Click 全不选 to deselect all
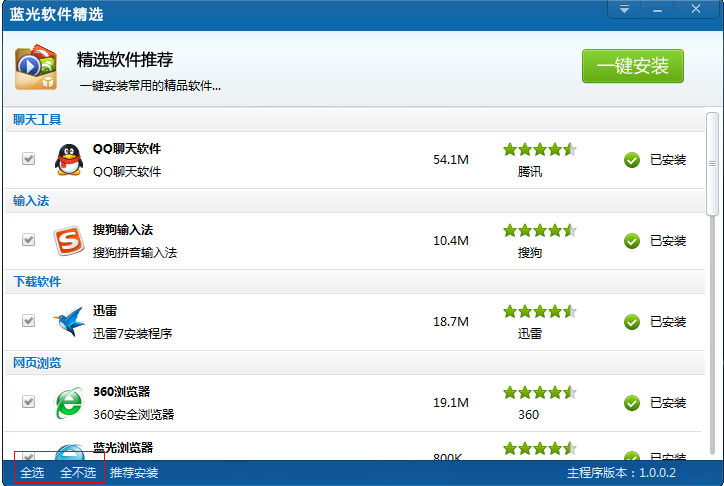 pos(78,473)
